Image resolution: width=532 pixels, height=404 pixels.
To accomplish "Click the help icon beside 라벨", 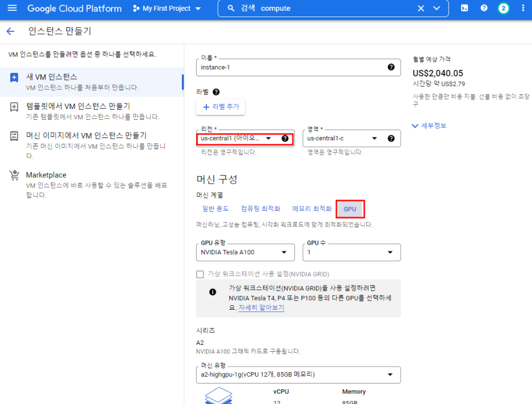I will pos(216,92).
